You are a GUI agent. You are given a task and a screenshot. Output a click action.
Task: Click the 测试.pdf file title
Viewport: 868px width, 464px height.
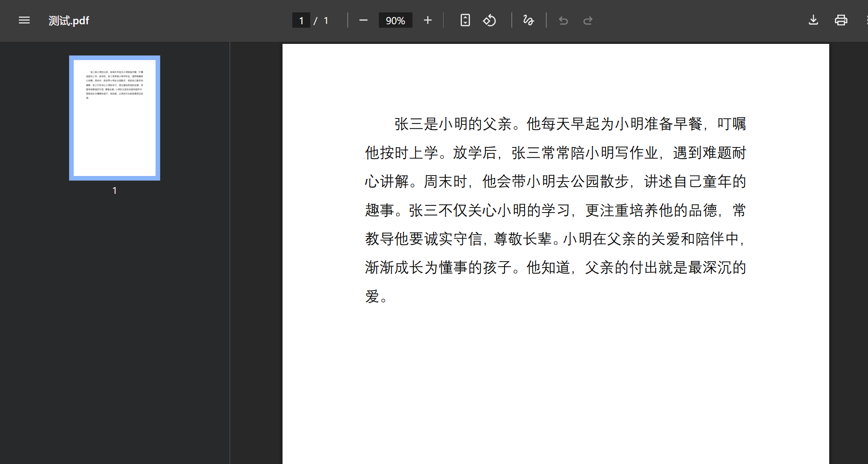(x=69, y=20)
